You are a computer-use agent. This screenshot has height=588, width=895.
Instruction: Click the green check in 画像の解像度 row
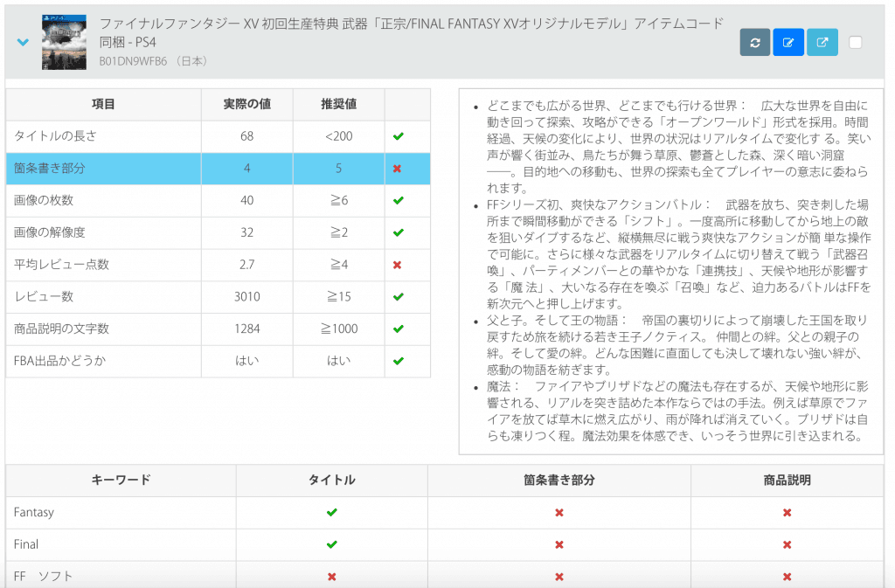[399, 232]
